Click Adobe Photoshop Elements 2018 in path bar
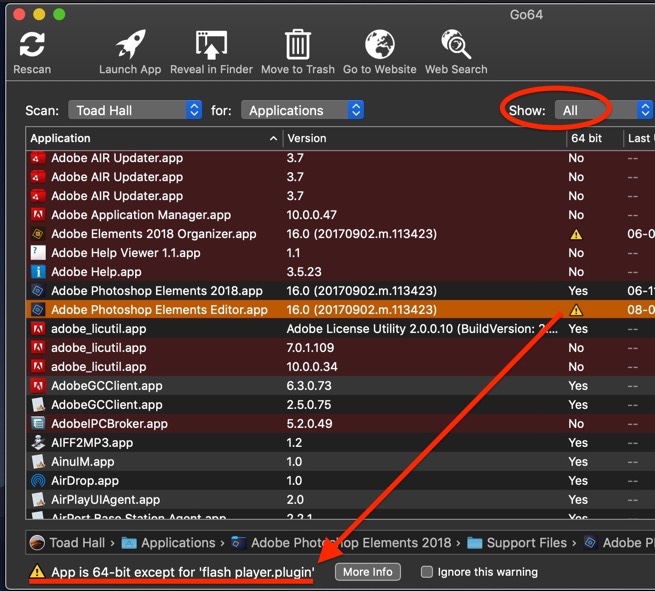This screenshot has height=591, width=655. (341, 543)
